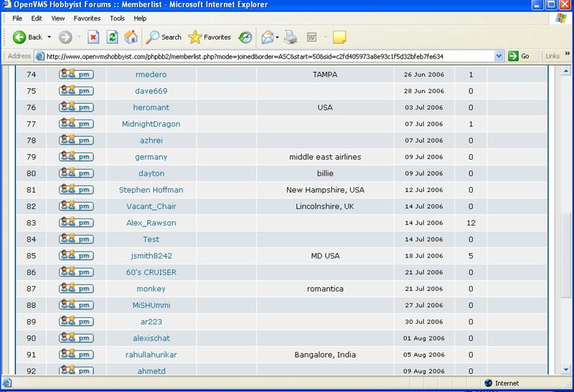Click the yellow note toolbar icon
This screenshot has width=574, height=392.
pos(339,37)
